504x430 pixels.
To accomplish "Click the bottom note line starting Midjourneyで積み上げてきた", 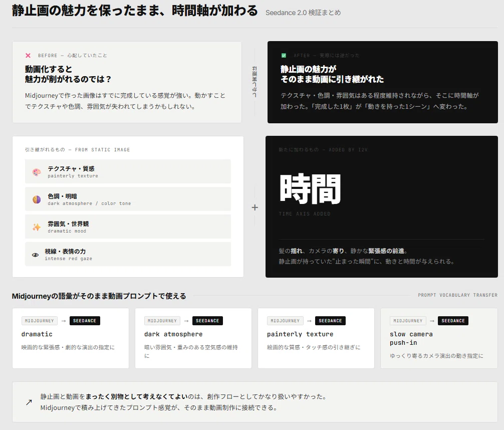I will (159, 407).
